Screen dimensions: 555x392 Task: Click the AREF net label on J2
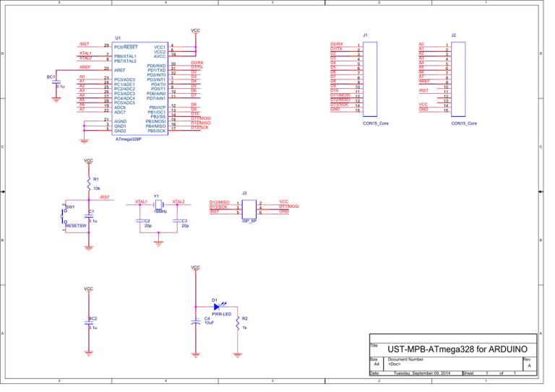point(424,82)
